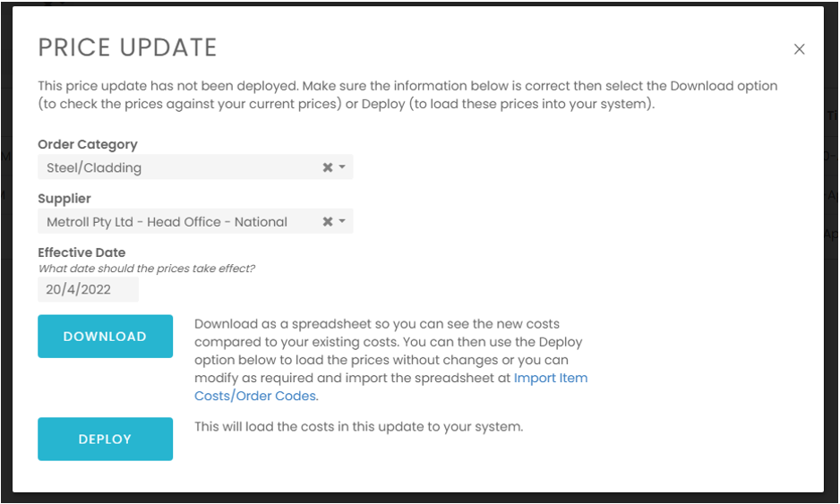Click the Effective Date input field
This screenshot has height=504, width=840.
88,290
